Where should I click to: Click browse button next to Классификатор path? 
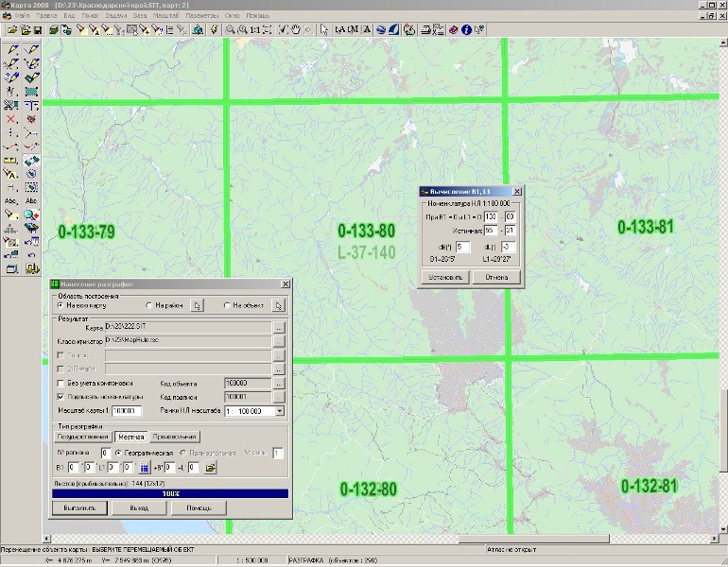click(278, 340)
